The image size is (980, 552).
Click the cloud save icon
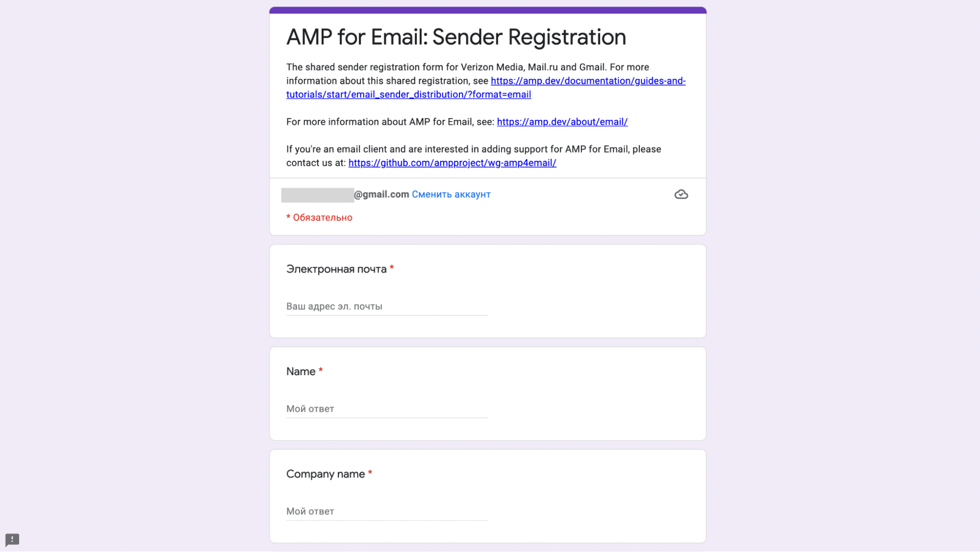point(681,194)
